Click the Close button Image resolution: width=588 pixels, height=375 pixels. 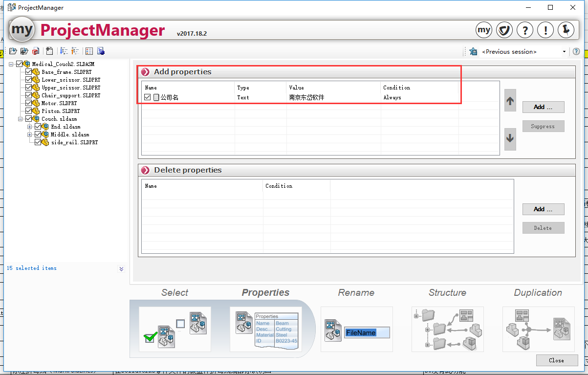[x=557, y=360]
